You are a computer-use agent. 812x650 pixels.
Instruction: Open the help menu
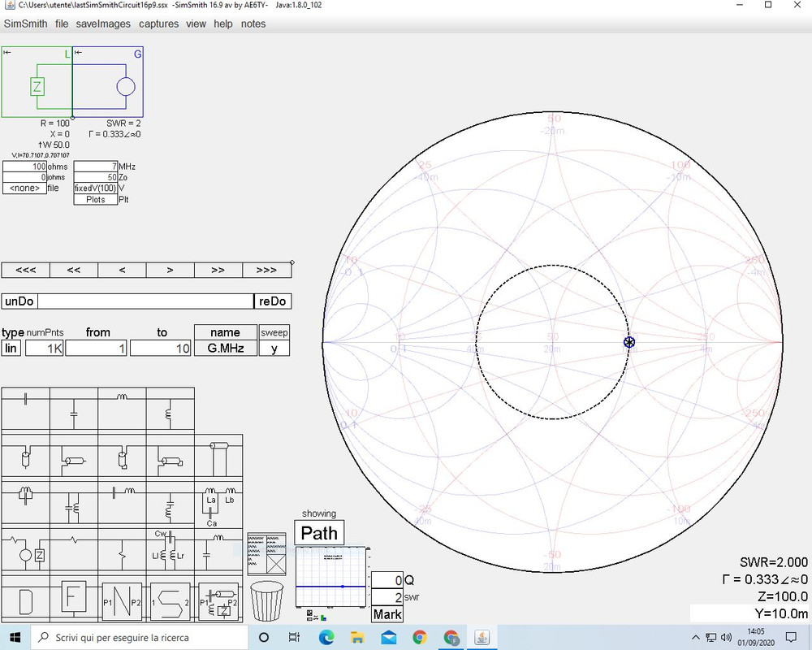[x=223, y=24]
